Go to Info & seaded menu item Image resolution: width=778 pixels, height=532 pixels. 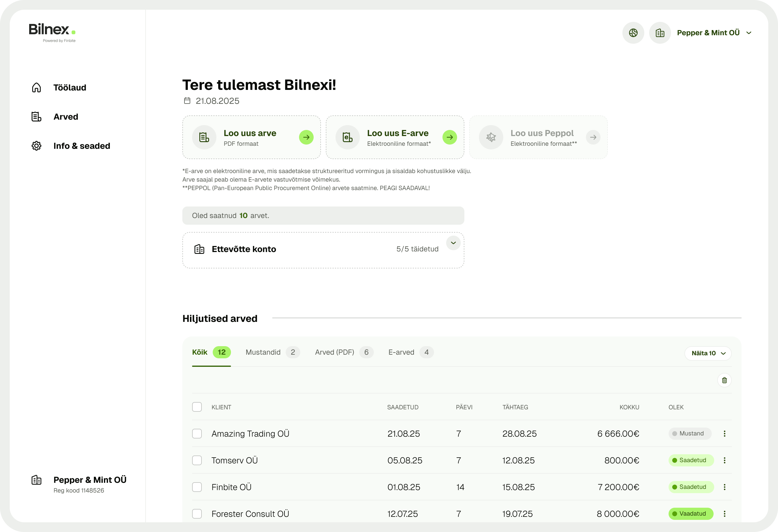pos(82,146)
